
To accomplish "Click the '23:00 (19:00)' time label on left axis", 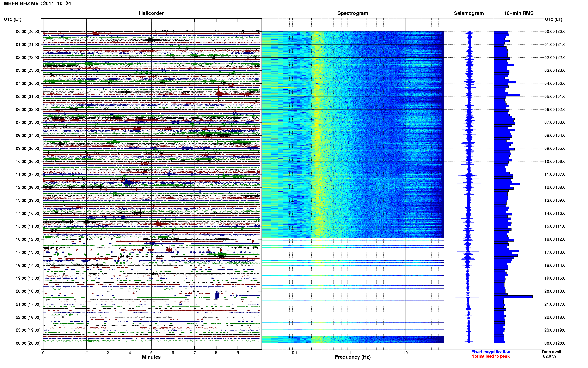I will 28,330.
